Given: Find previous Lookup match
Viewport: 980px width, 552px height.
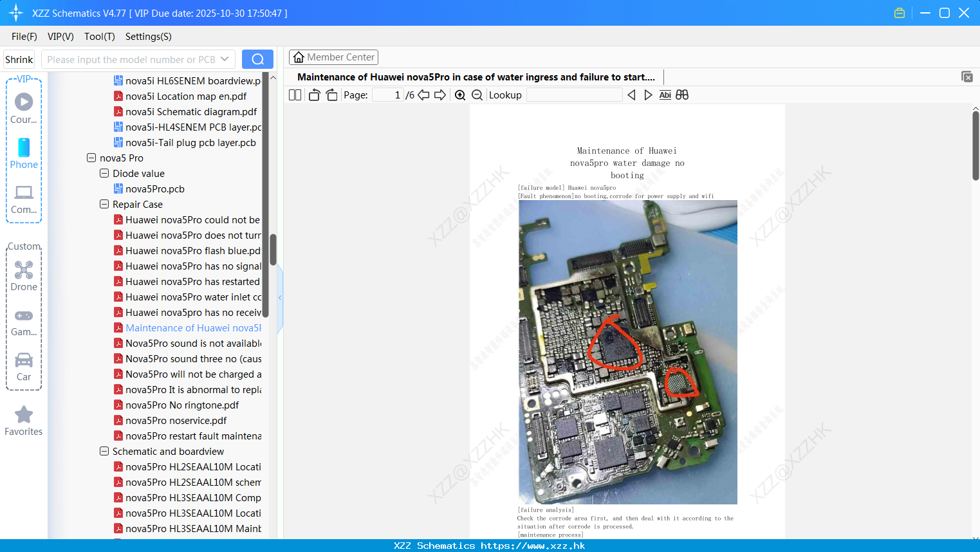Looking at the screenshot, I should pyautogui.click(x=631, y=95).
